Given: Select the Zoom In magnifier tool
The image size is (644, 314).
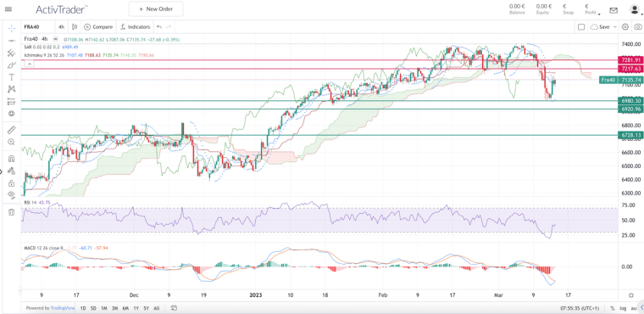Looking at the screenshot, I should click(12, 142).
